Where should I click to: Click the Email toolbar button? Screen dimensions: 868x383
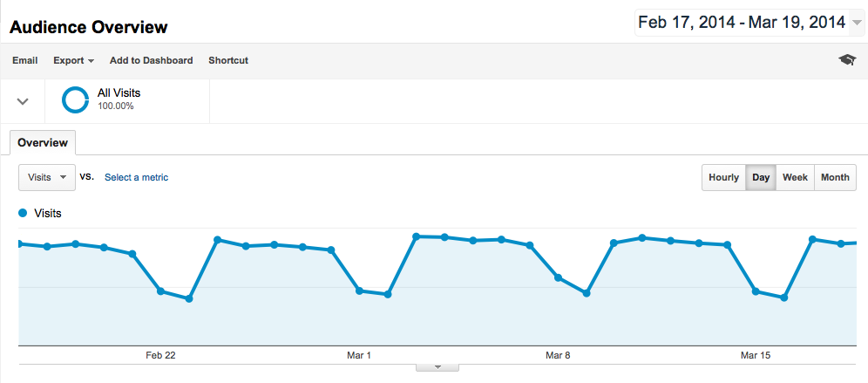24,60
